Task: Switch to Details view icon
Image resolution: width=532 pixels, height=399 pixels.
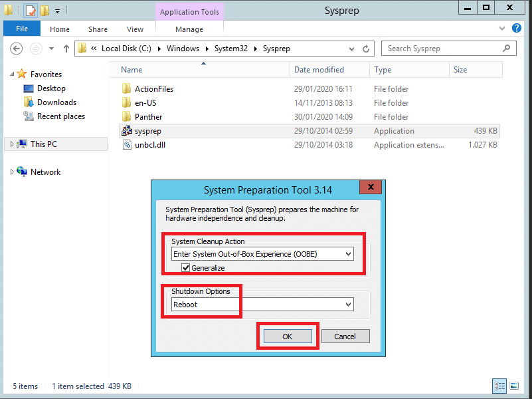Action: (x=499, y=386)
